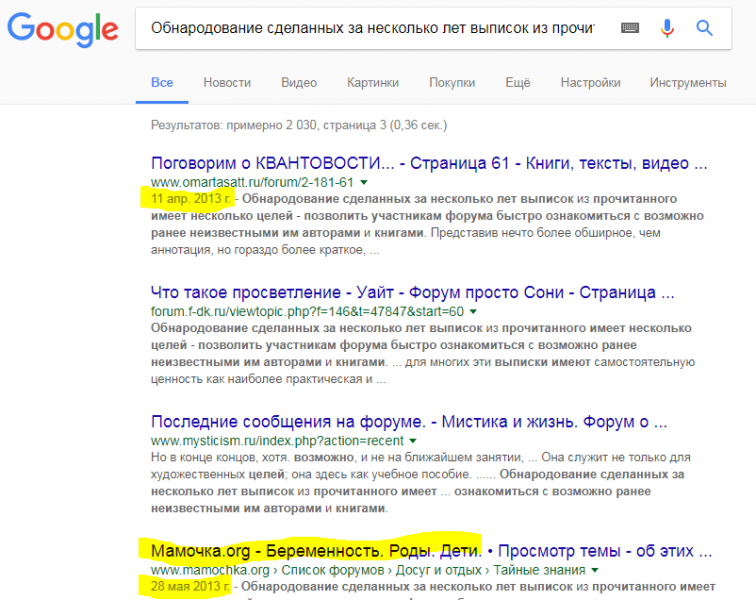The height and width of the screenshot is (600, 756).
Task: Click the Google logo
Action: (x=62, y=30)
